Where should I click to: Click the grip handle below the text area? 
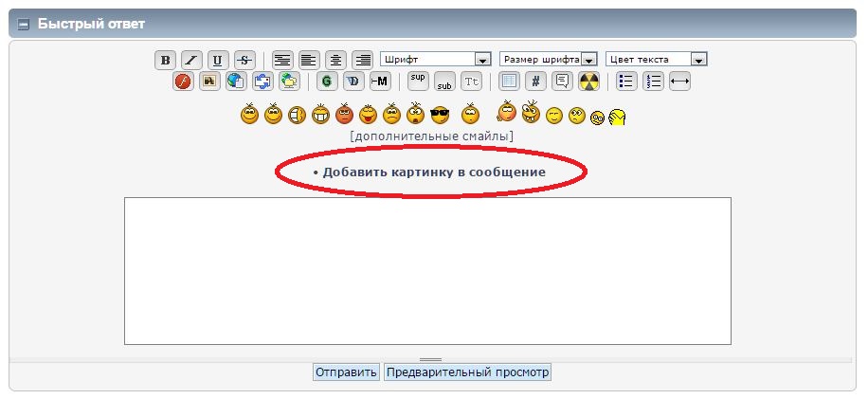pyautogui.click(x=430, y=360)
